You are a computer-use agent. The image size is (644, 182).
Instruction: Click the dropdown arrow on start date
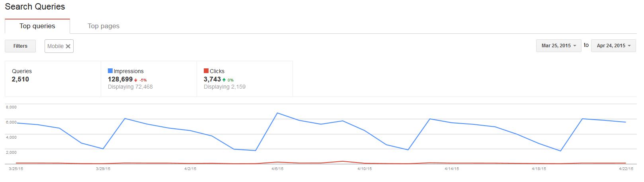pos(575,46)
